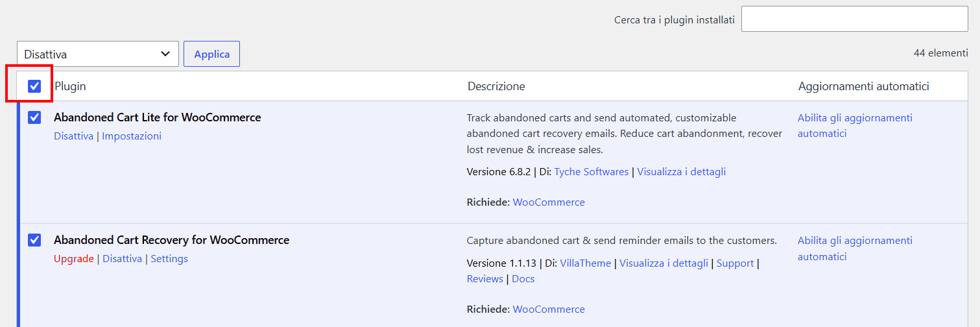
Task: Click the Abandoned Cart Recovery for WooCommerce title
Action: (172, 240)
